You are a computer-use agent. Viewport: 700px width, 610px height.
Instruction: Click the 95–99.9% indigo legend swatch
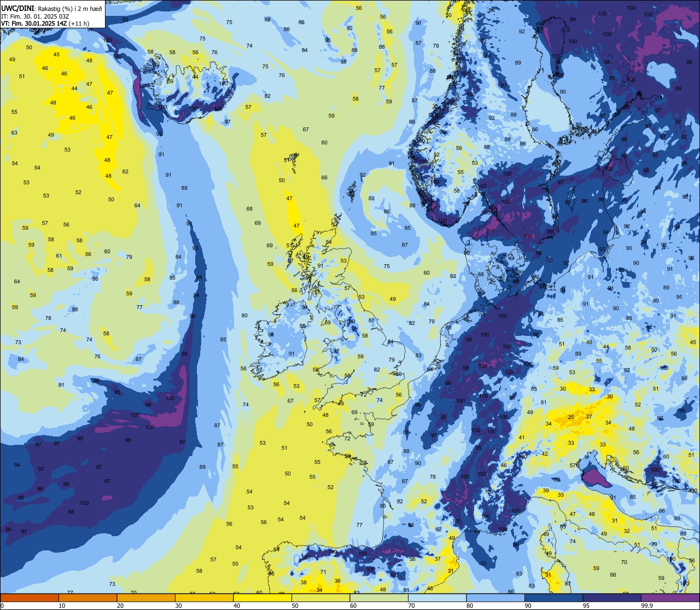pyautogui.click(x=612, y=597)
